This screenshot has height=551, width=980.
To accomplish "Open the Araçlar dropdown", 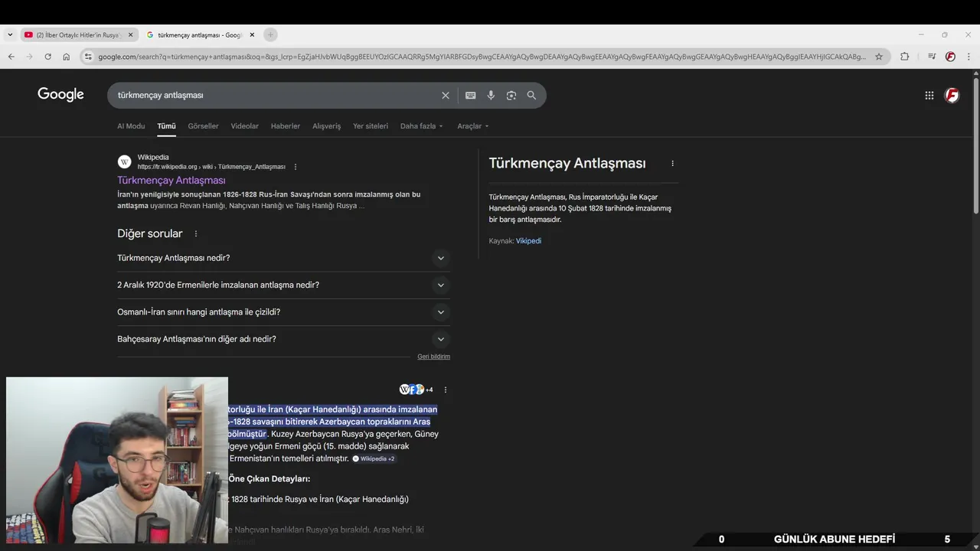I will [472, 126].
